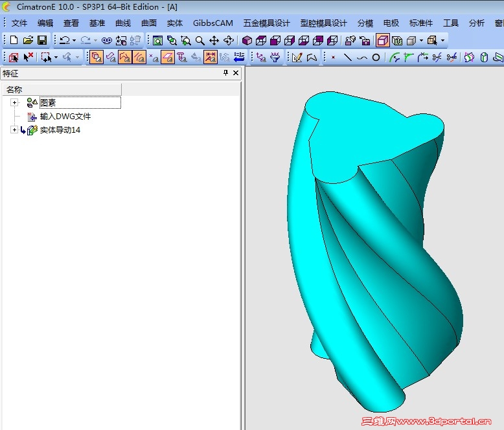Image resolution: width=504 pixels, height=430 pixels.
Task: Open the 实体 menu
Action: [x=175, y=23]
